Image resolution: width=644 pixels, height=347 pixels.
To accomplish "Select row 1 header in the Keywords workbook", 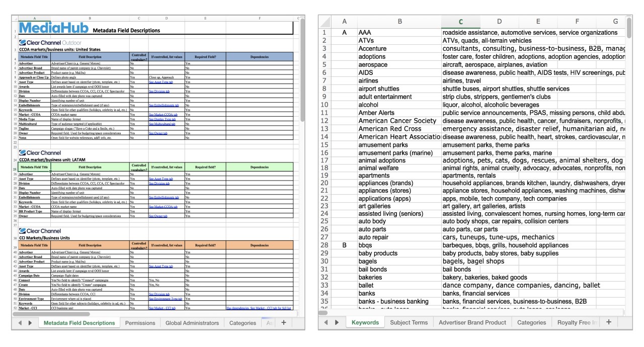I will tap(325, 33).
